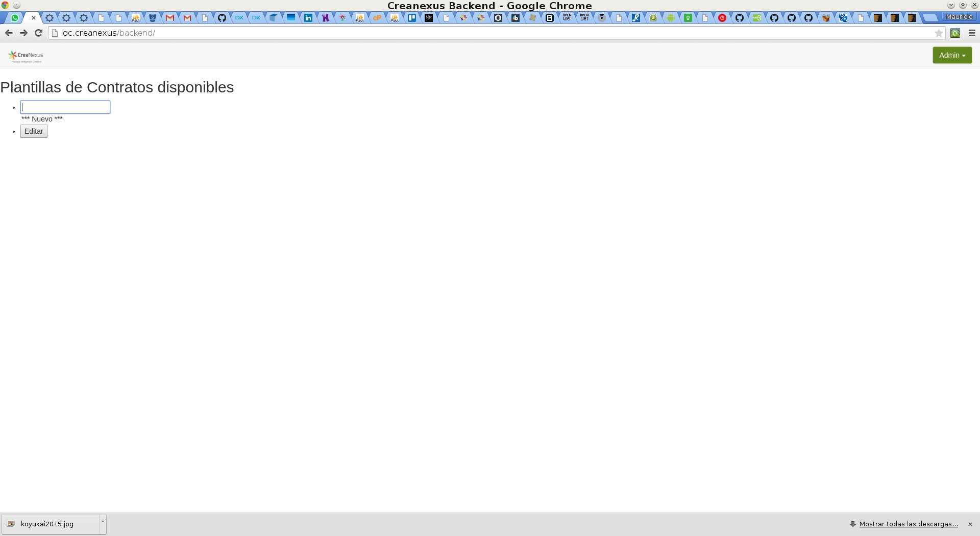Open a new tab with the new-tab button

(x=930, y=18)
